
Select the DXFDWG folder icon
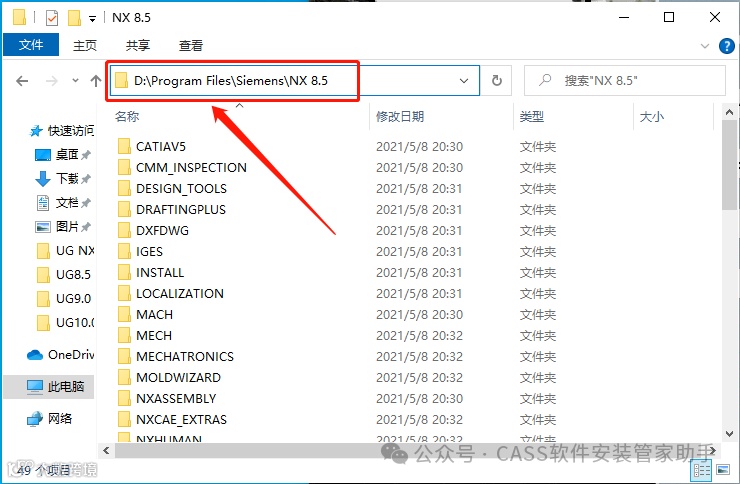coord(124,230)
